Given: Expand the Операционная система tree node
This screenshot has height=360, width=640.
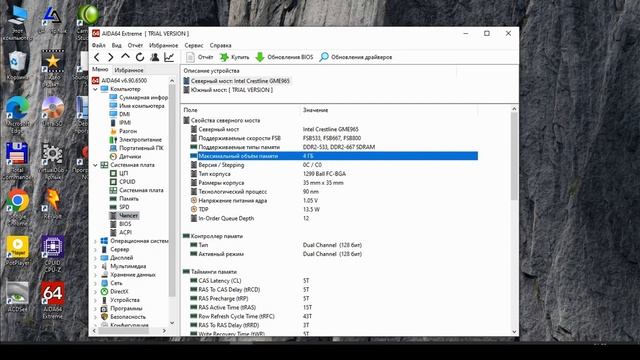Looking at the screenshot, I should point(95,241).
